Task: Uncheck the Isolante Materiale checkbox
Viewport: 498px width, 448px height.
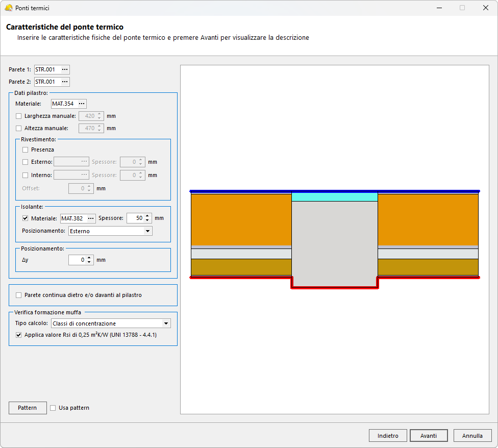Action: pos(26,218)
